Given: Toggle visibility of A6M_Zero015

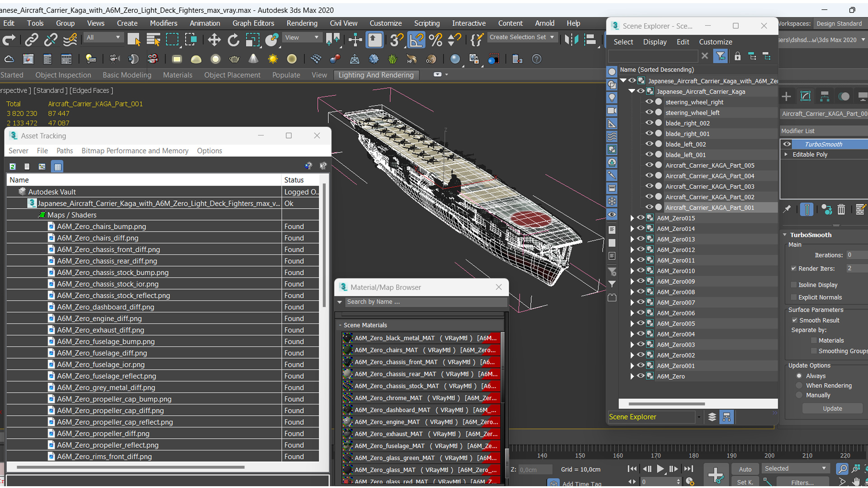Looking at the screenshot, I should [641, 218].
